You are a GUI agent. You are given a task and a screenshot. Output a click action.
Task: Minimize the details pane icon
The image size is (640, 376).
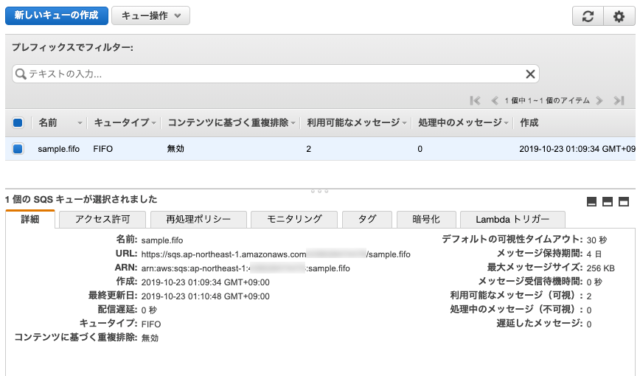[591, 201]
